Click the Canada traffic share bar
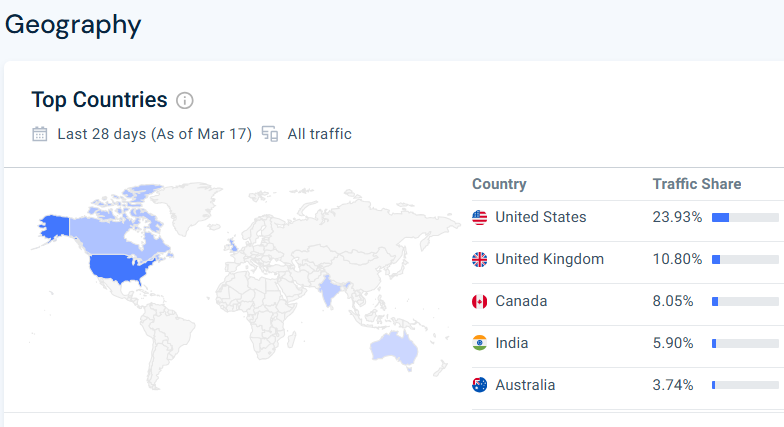Screen dimensions: 784x427 click(x=745, y=301)
